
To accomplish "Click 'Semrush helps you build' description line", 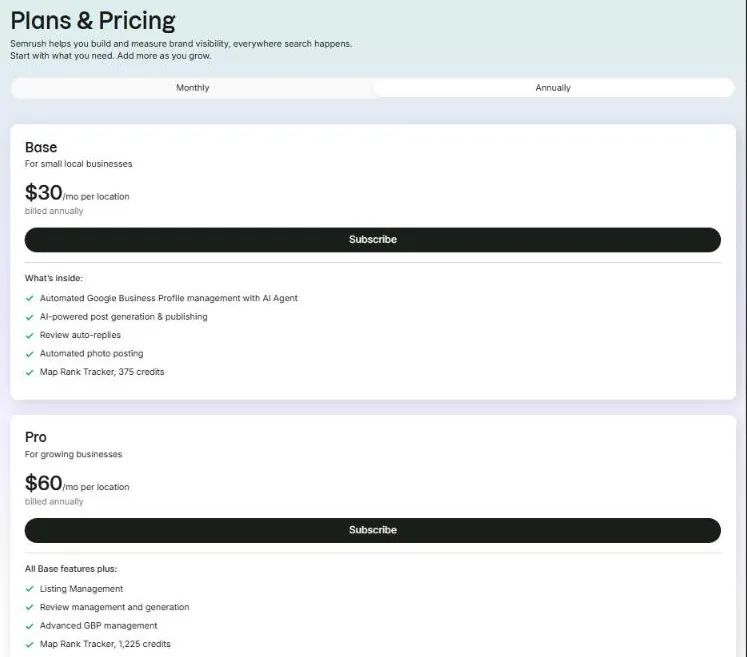I will coord(181,44).
